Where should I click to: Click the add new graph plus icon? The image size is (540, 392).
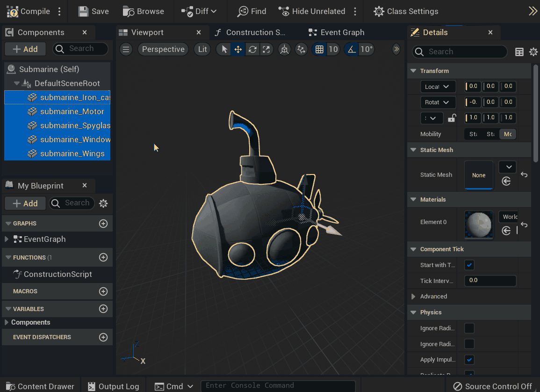(103, 224)
